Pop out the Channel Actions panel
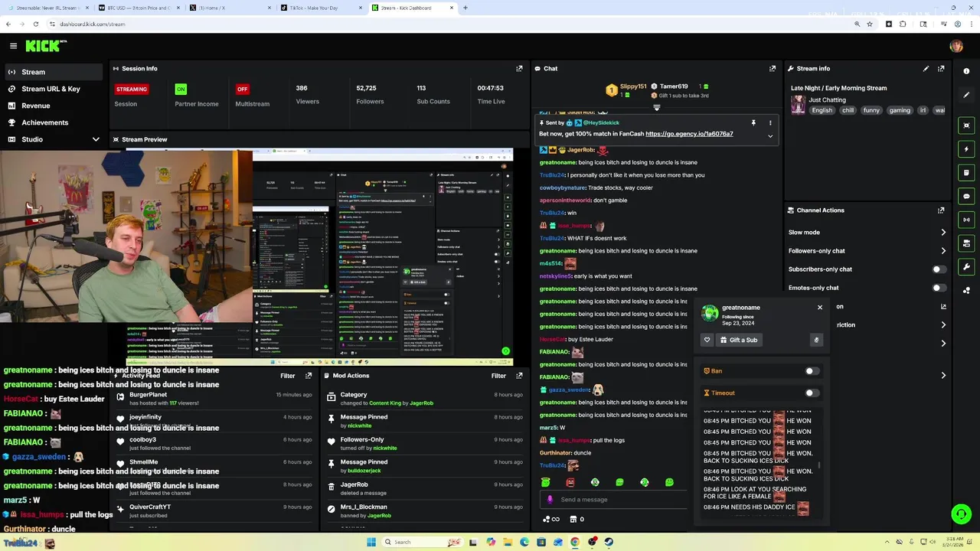980x551 pixels. pyautogui.click(x=941, y=210)
